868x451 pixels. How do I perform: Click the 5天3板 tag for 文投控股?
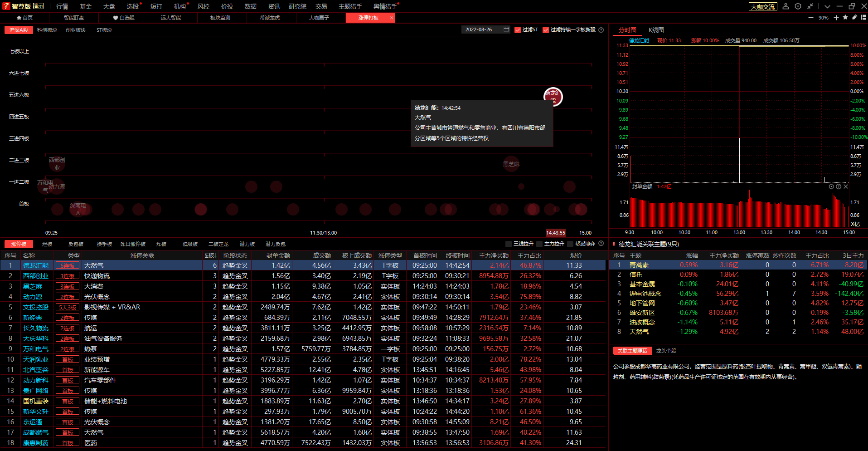pyautogui.click(x=68, y=307)
